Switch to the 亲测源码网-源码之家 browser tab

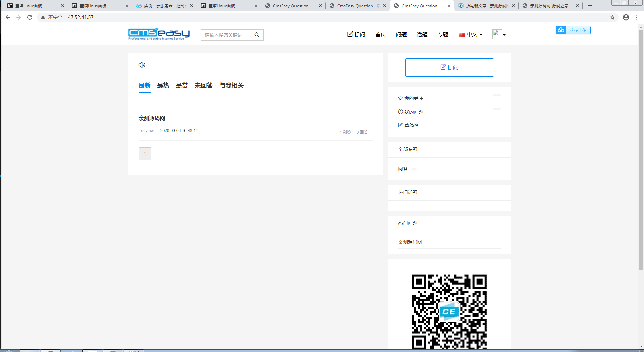549,6
